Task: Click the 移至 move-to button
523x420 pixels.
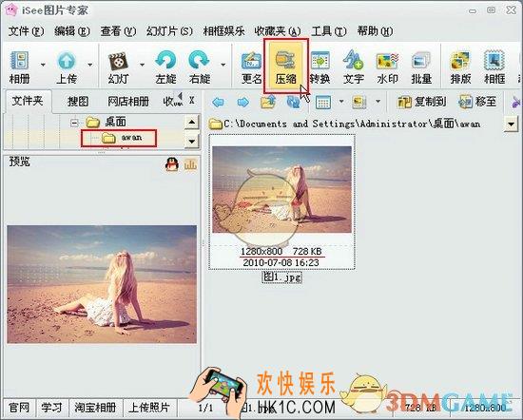Action: point(477,102)
